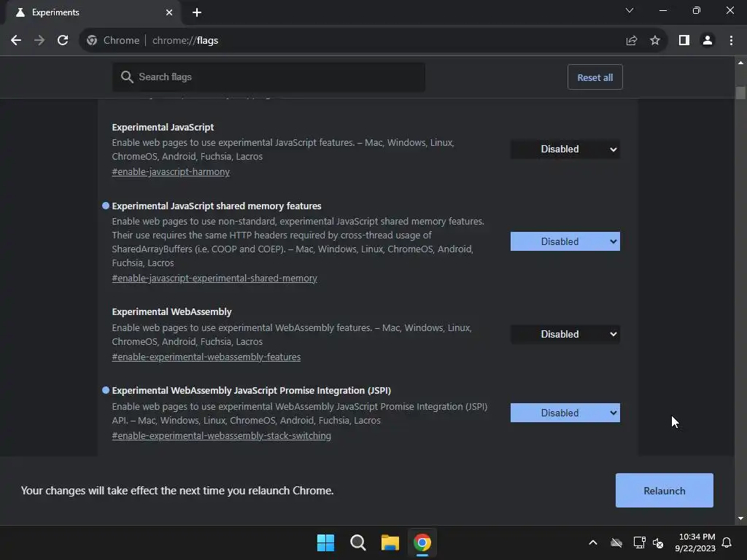Screen dimensions: 747x560
Task: Click the Chrome site info icon in address bar
Action: point(92,41)
